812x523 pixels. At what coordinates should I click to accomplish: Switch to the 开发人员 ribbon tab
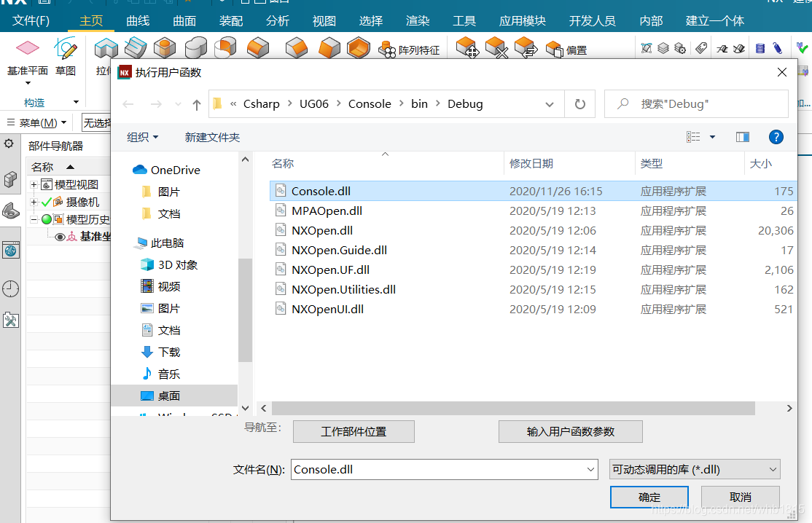593,20
